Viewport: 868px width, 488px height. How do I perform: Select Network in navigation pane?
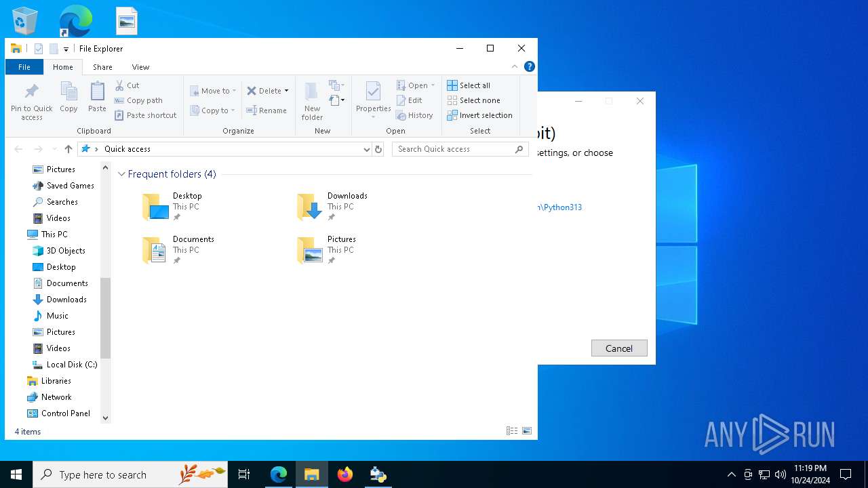[49, 397]
